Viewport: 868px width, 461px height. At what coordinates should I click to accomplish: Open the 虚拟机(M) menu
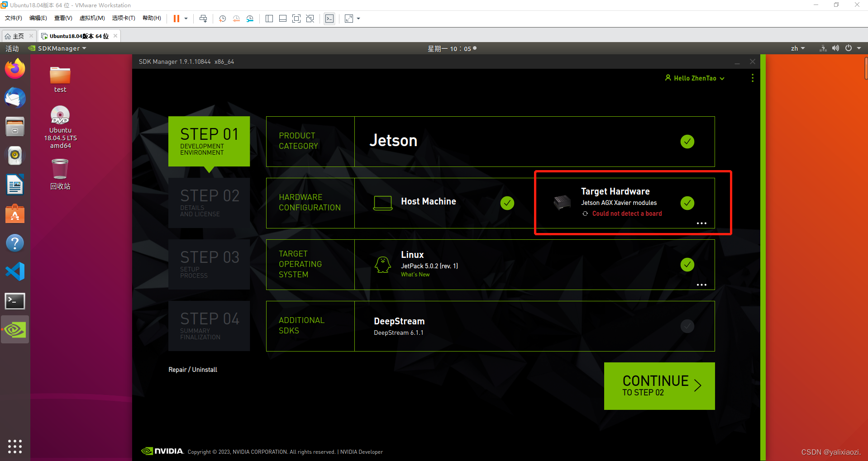pyautogui.click(x=92, y=18)
